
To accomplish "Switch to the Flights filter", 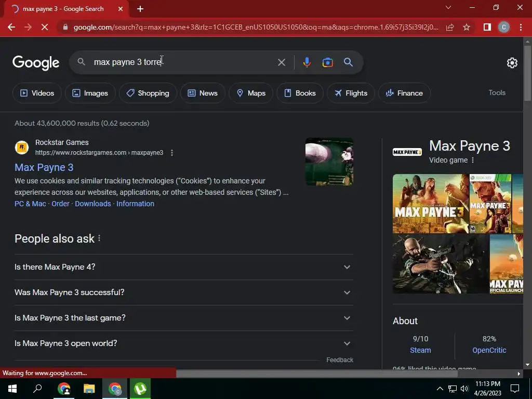I will (351, 93).
